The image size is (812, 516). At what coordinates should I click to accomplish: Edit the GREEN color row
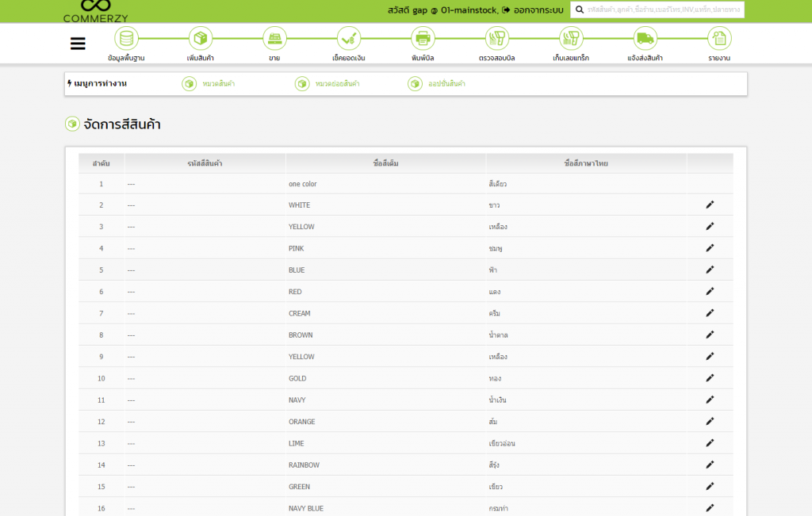(x=710, y=487)
